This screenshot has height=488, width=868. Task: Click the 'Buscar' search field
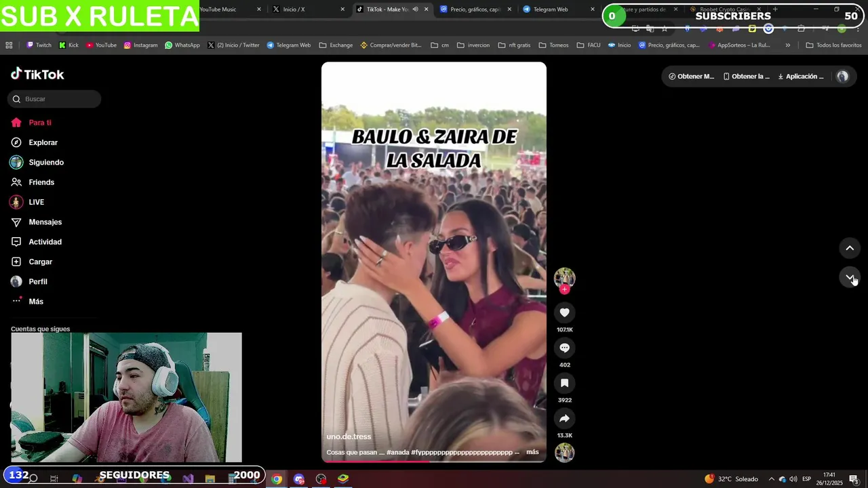(54, 99)
